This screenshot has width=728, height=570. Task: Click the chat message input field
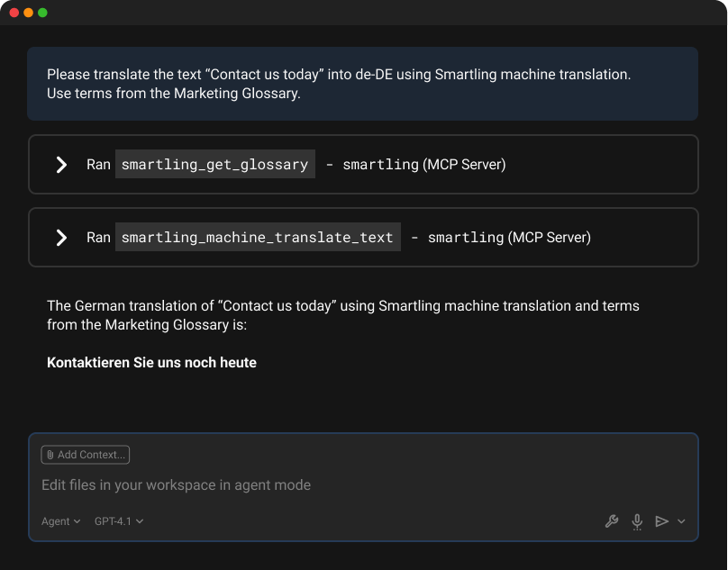tap(360, 484)
